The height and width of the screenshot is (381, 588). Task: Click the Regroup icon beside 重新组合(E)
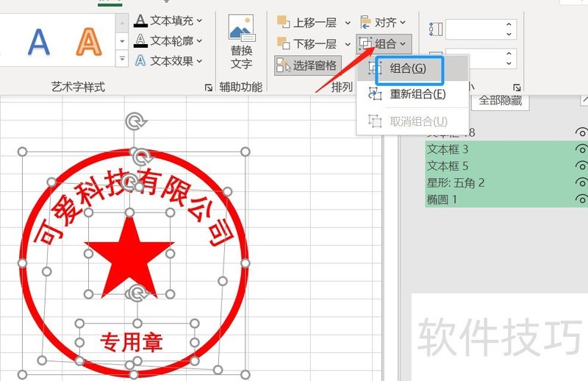pos(375,94)
